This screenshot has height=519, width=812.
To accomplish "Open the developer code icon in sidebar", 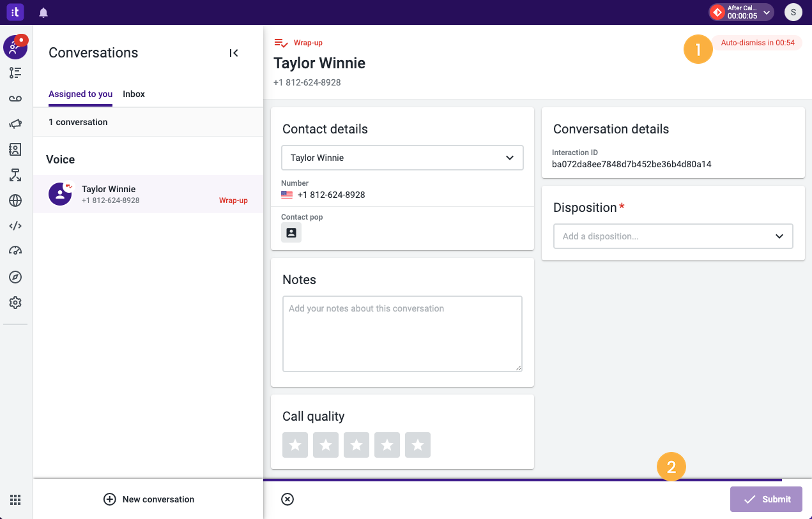I will click(x=15, y=226).
